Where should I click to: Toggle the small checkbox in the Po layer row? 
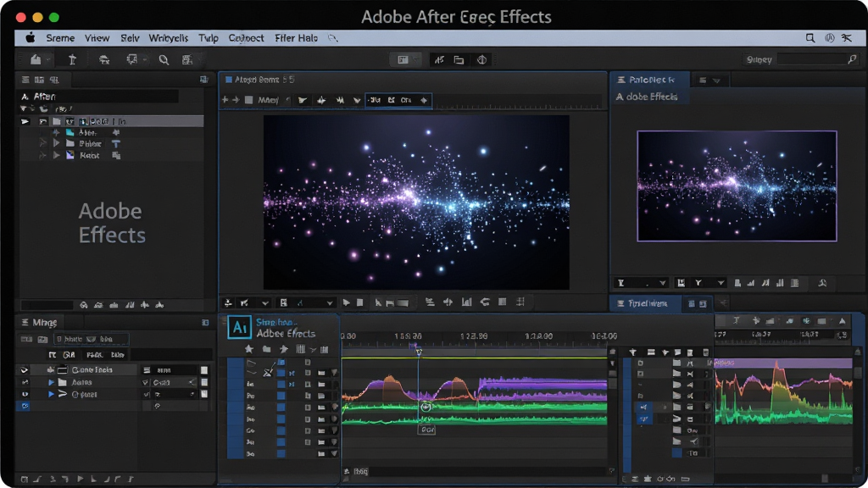click(307, 396)
